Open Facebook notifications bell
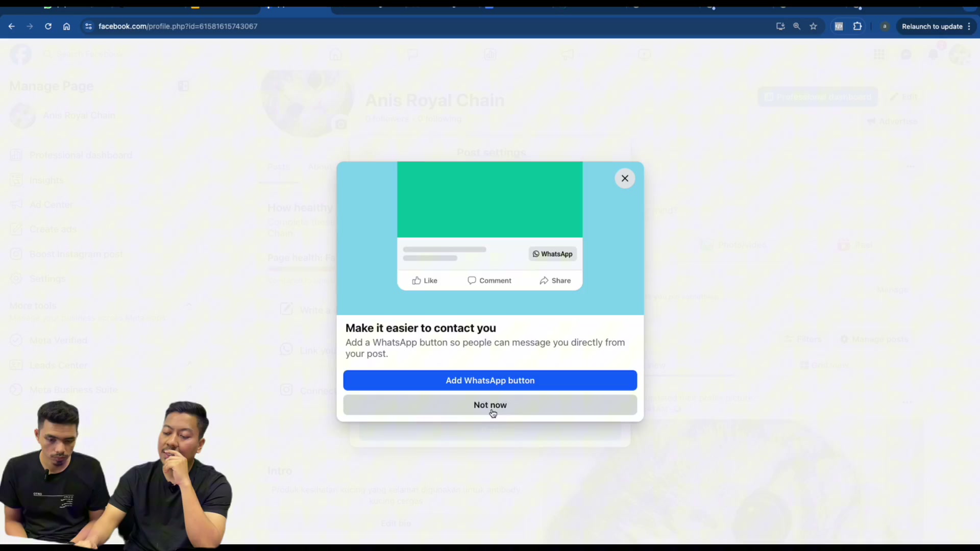Screen dimensions: 980x551 click(933, 54)
